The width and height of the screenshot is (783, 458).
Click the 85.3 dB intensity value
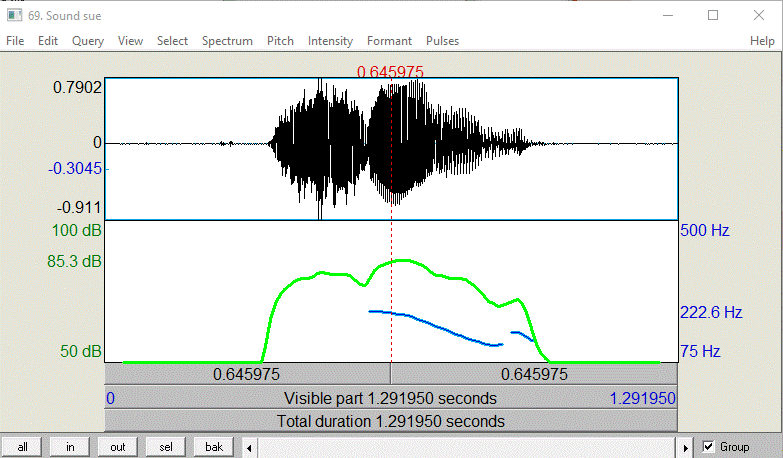click(74, 261)
